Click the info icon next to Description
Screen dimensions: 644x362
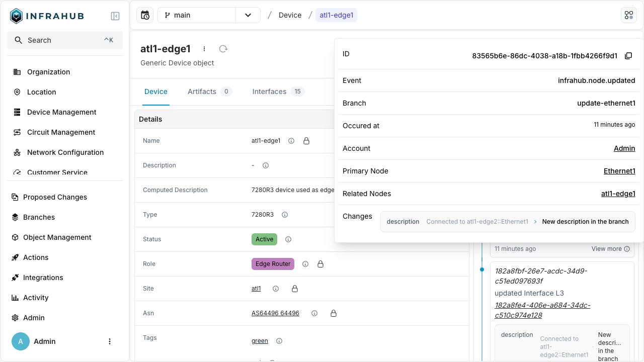pyautogui.click(x=265, y=165)
